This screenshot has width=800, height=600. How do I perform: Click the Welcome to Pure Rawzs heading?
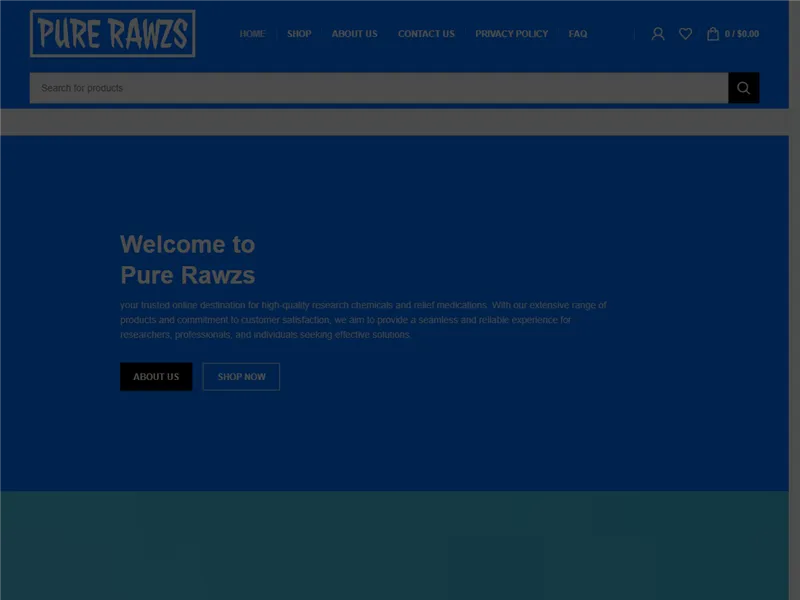point(187,258)
